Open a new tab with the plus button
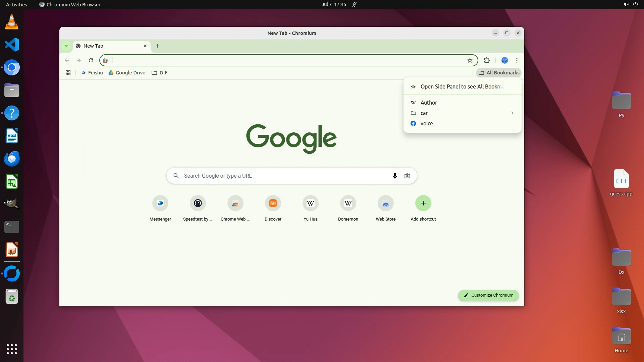 pos(157,46)
